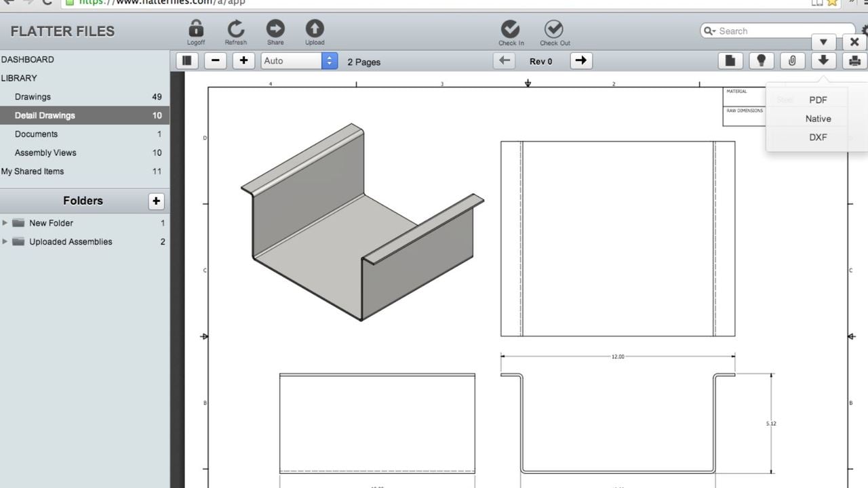
Task: Expand the Uploaded Assemblies folder
Action: pos(5,242)
